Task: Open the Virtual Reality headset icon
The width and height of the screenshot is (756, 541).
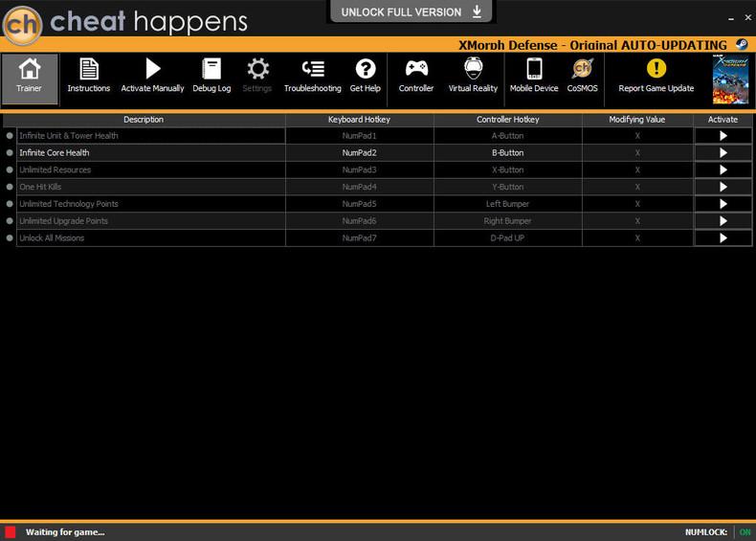Action: pos(473,69)
